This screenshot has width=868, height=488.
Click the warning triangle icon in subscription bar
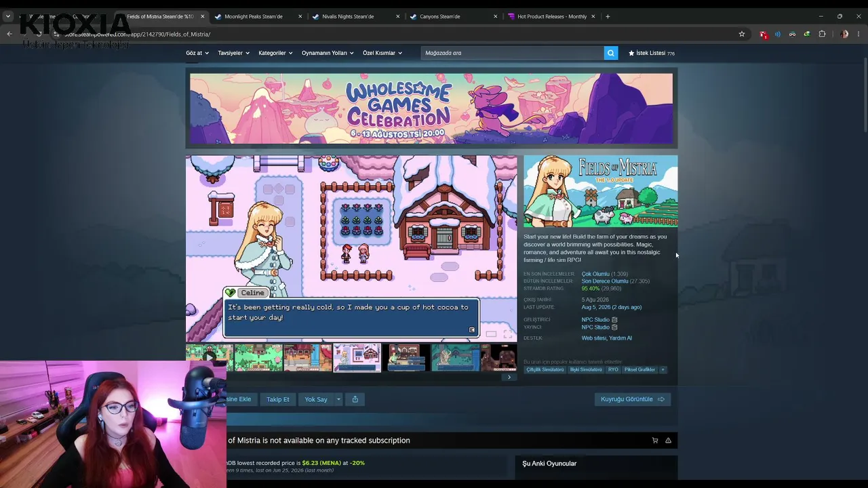668,441
